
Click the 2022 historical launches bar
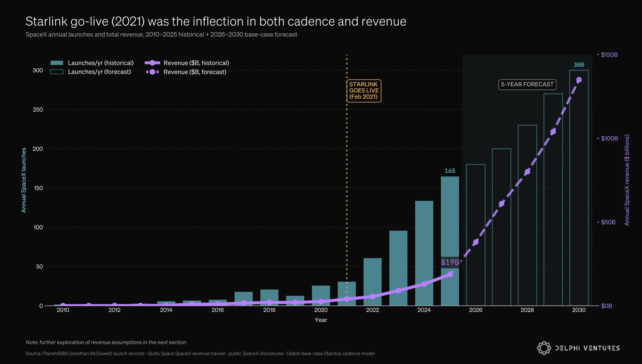pyautogui.click(x=372, y=282)
